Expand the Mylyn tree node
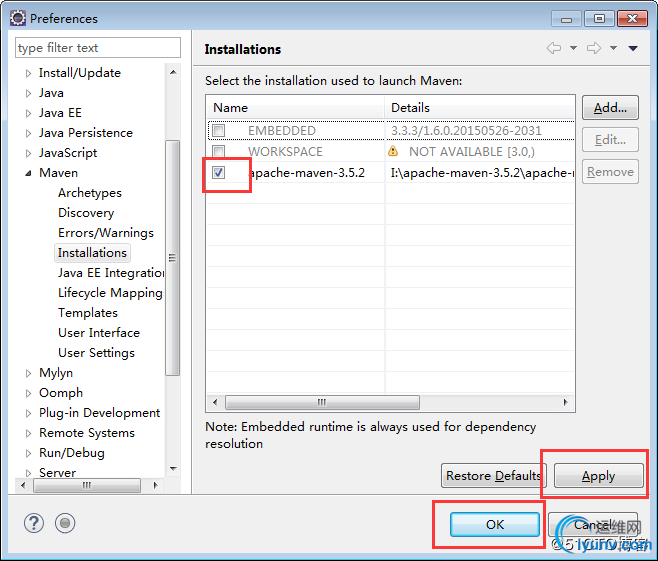Viewport: 658px width, 561px height. 28,373
